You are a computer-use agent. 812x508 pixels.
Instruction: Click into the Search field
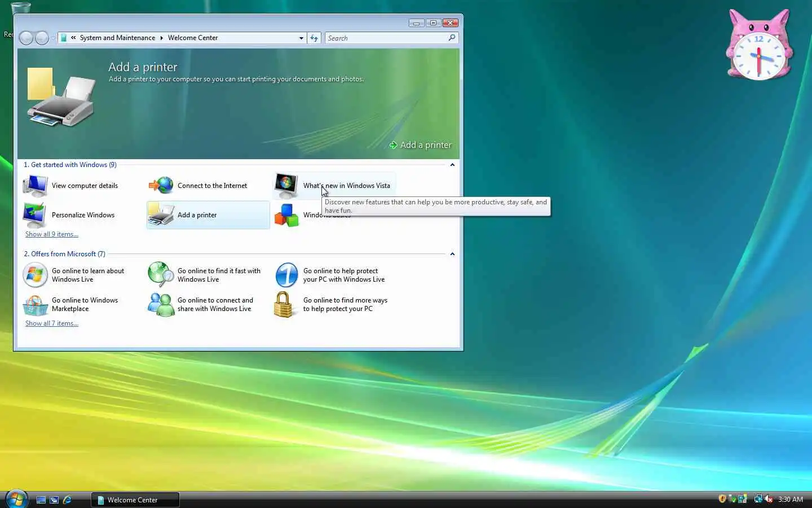(386, 38)
